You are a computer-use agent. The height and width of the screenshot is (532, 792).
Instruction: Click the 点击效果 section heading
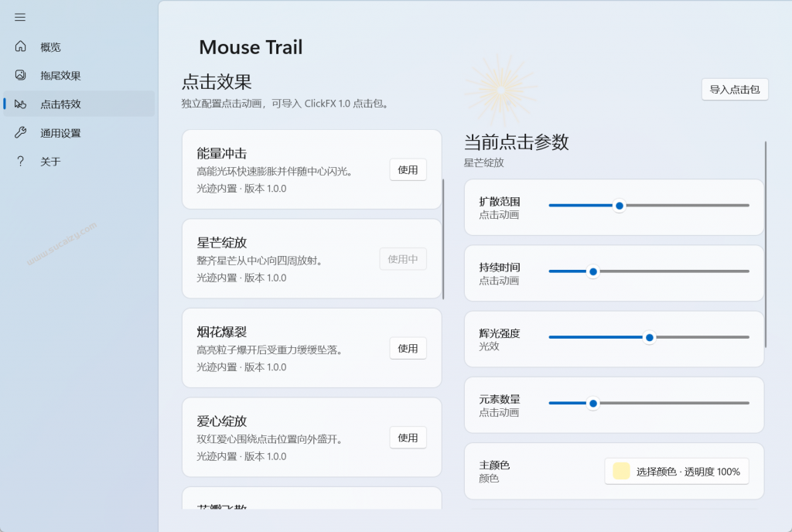tap(217, 82)
